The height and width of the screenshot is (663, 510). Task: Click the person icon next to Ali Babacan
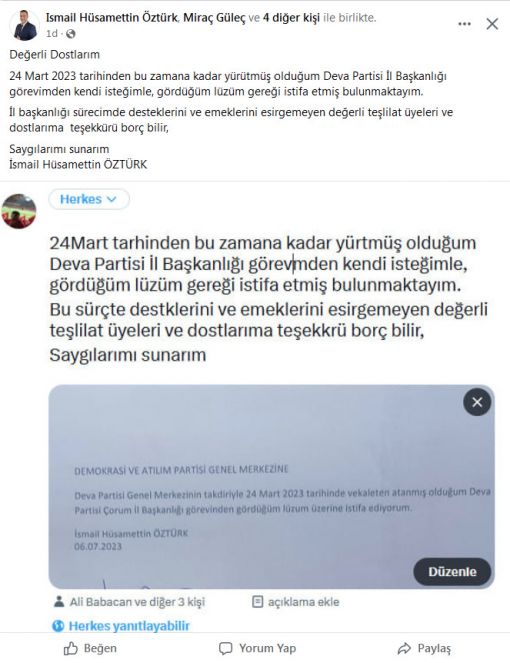[x=59, y=601]
